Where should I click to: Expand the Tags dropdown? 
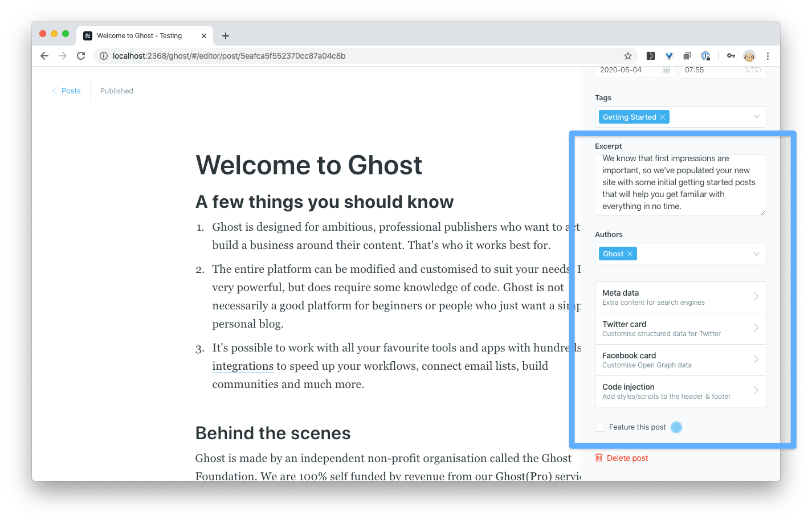[756, 117]
